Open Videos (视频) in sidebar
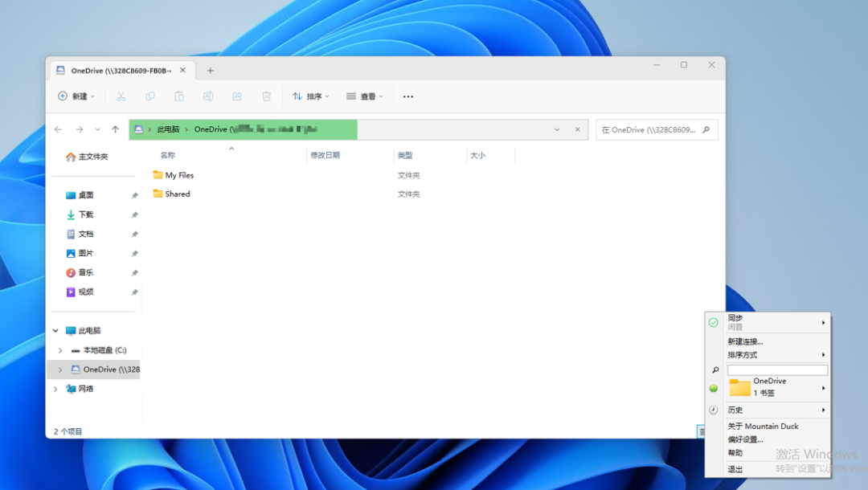868x490 pixels. click(80, 292)
